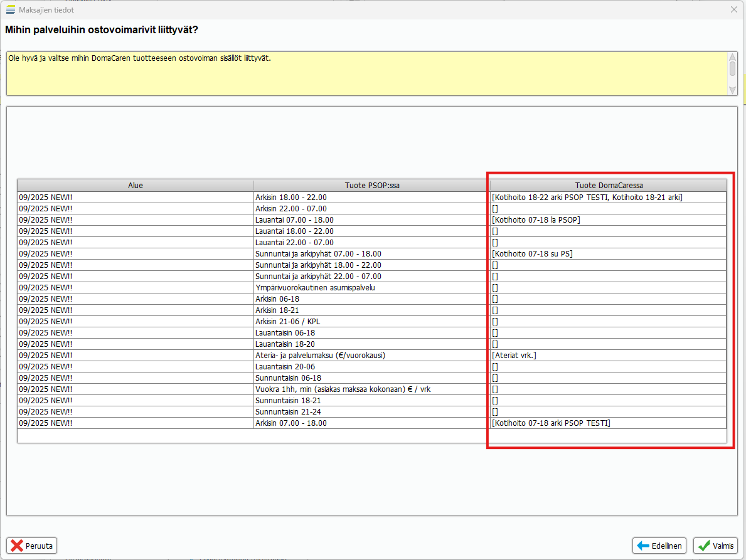The width and height of the screenshot is (746, 560).
Task: Click the Maksajien tiedot window icon
Action: point(11,9)
